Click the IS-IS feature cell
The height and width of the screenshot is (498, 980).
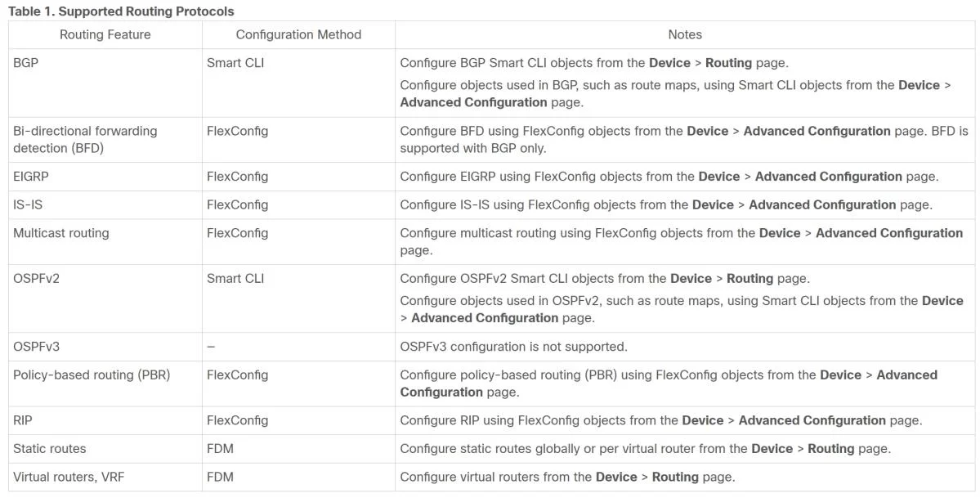point(28,204)
